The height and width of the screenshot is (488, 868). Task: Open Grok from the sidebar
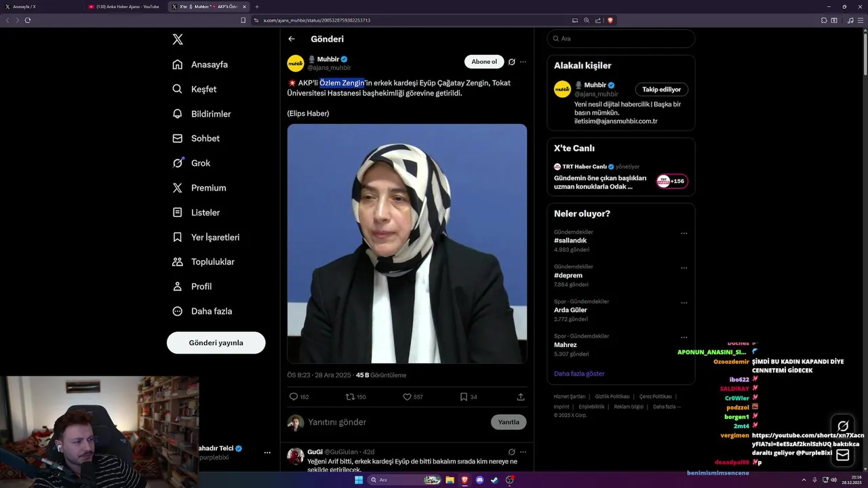point(191,163)
